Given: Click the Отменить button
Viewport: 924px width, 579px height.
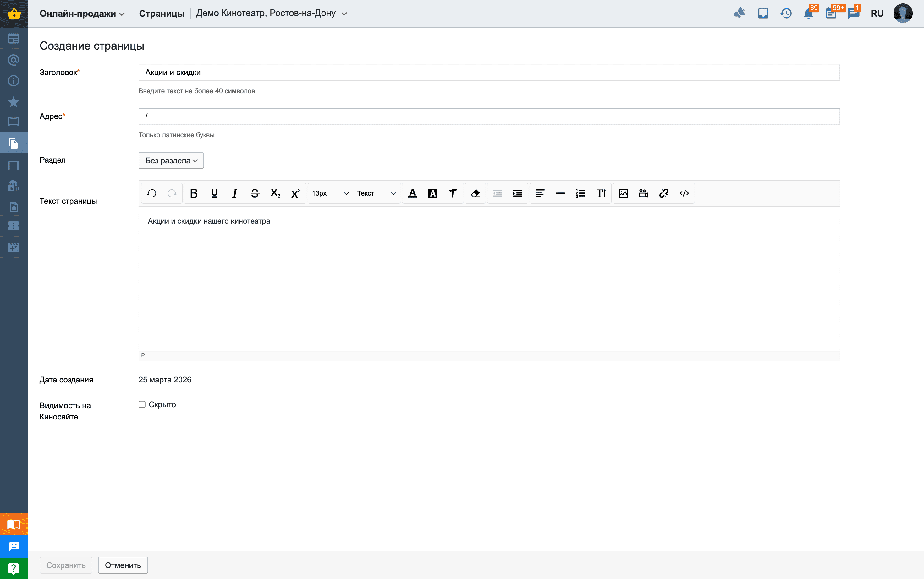Looking at the screenshot, I should [123, 565].
